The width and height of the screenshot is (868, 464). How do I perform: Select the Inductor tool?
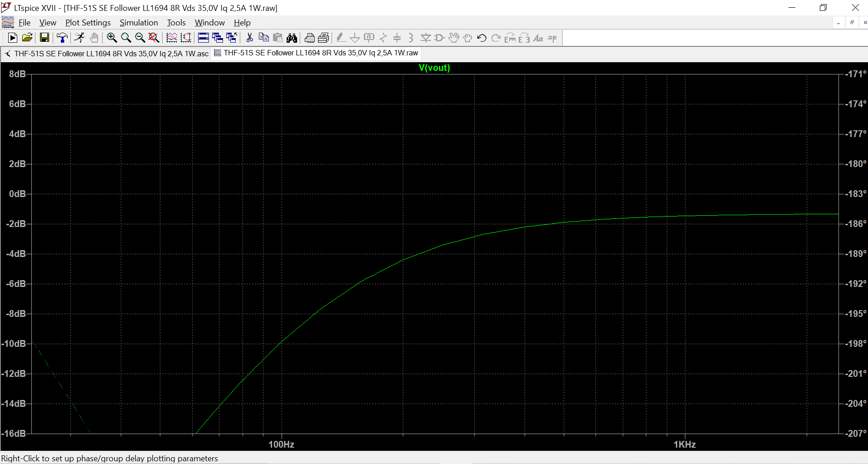tap(411, 38)
